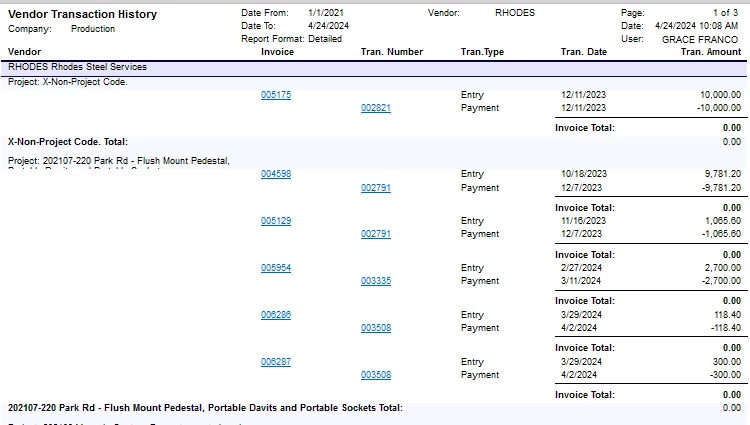Viewport: 750px width, 425px height.
Task: Click the user name 'GRACE FRANCO'
Action: (x=700, y=40)
